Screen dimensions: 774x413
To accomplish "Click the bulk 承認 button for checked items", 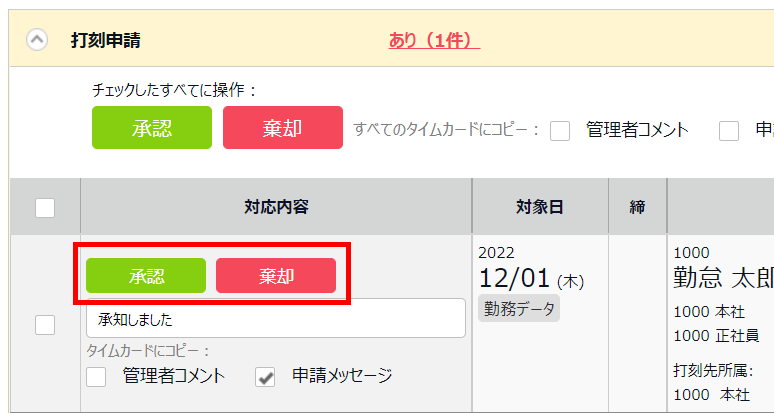I will pos(152,128).
